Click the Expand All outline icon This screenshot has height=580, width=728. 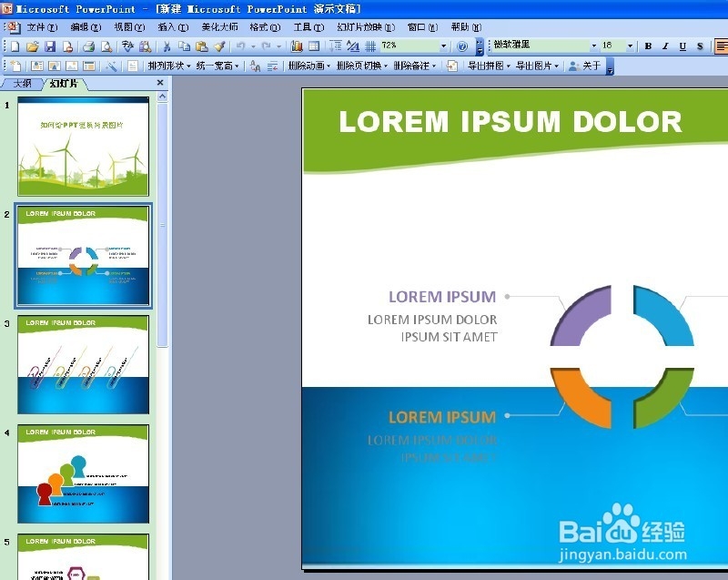pos(336,46)
